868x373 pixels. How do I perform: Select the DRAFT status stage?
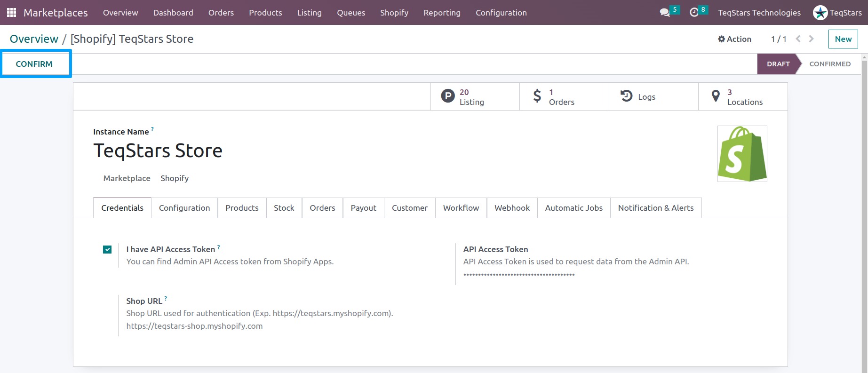778,64
